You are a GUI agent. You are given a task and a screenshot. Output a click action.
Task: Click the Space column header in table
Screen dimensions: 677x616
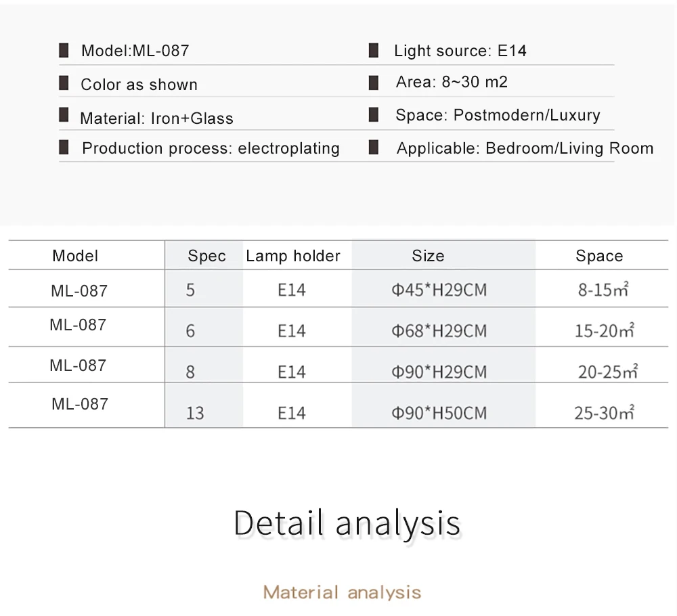click(x=599, y=256)
